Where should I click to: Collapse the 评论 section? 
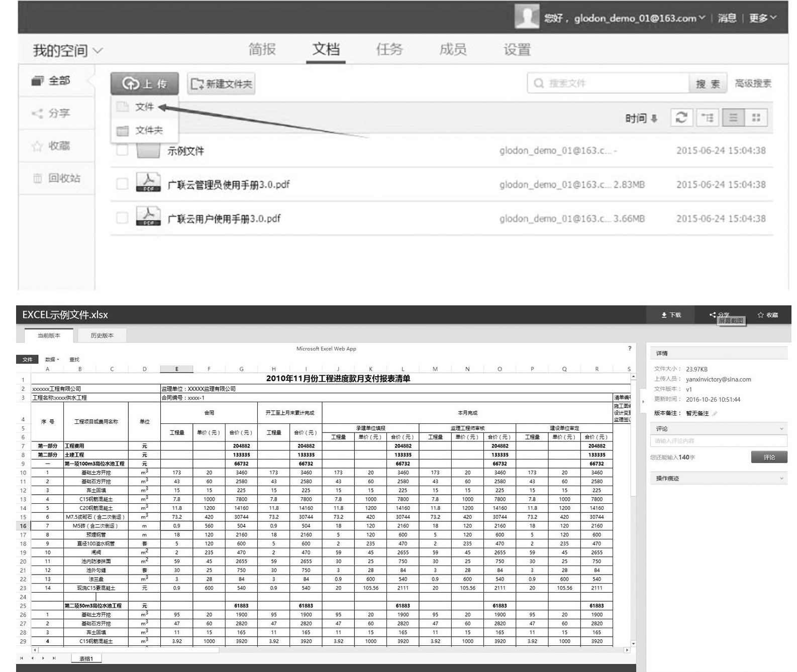781,429
